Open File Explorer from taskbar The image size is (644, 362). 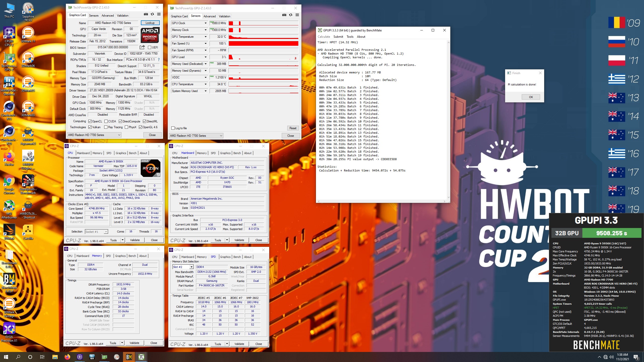55,357
